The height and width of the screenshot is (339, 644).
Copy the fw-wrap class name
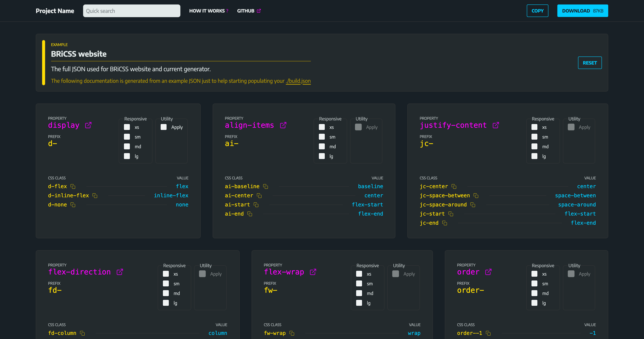click(x=292, y=333)
